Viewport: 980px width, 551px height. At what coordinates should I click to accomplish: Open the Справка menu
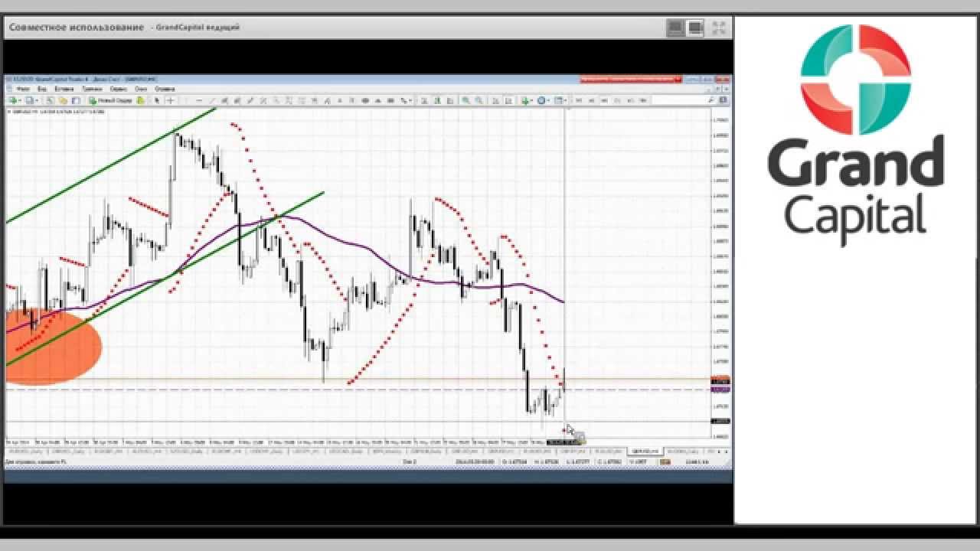(165, 89)
